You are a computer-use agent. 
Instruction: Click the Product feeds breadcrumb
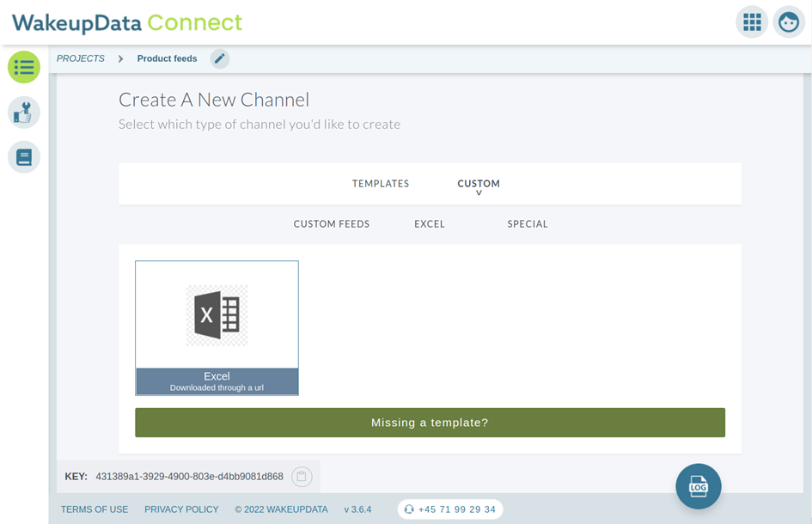coord(167,58)
